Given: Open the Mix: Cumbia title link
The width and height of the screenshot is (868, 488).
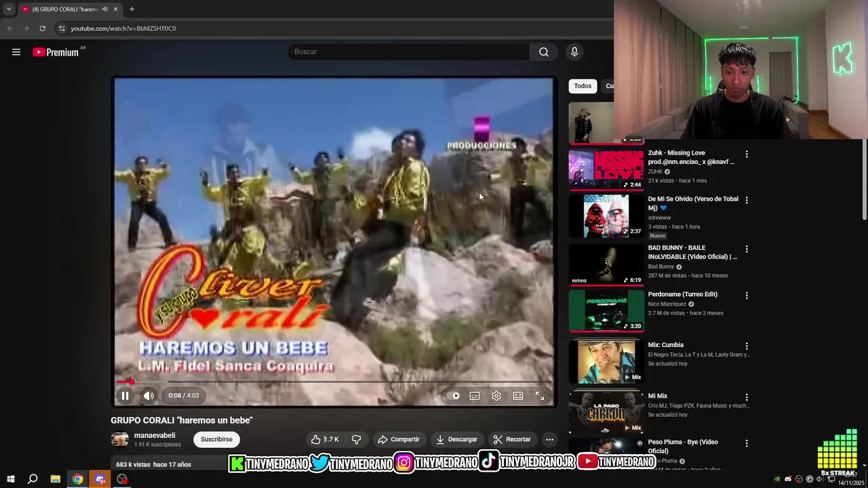Looking at the screenshot, I should [665, 345].
